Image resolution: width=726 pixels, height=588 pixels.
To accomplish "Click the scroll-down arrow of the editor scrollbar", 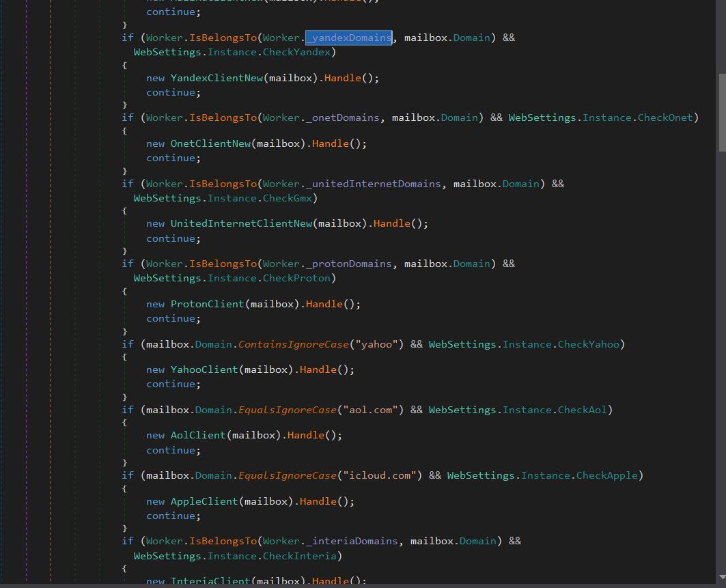I will coord(722,577).
